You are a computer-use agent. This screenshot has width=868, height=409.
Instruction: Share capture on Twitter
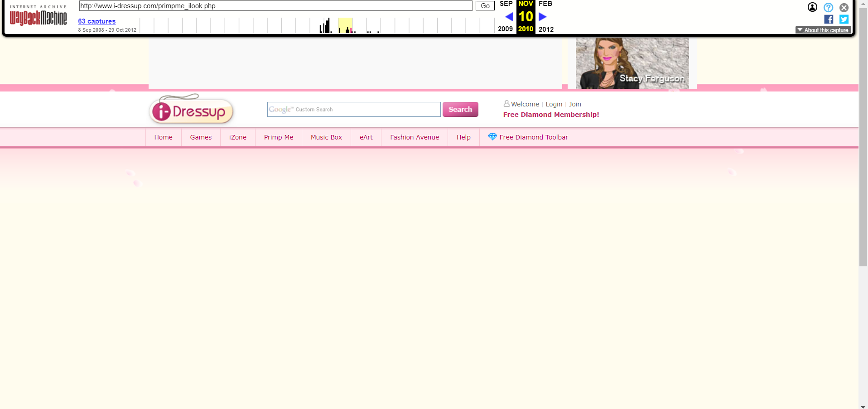tap(844, 19)
